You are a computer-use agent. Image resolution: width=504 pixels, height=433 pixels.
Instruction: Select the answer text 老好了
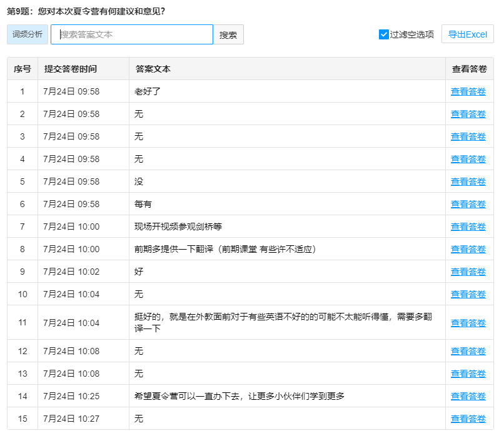[x=148, y=91]
